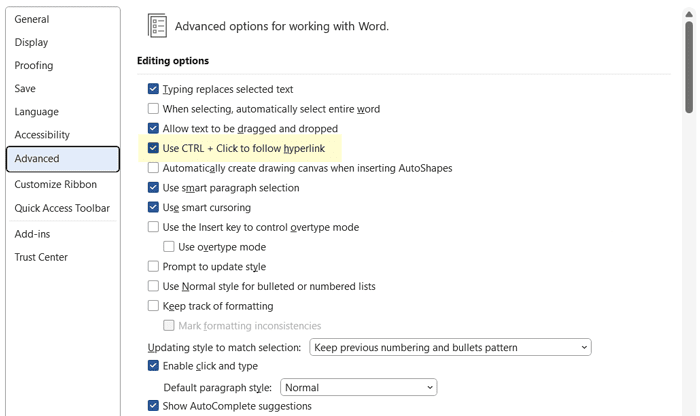Disable Allow text to be dragged and dropped

[153, 129]
